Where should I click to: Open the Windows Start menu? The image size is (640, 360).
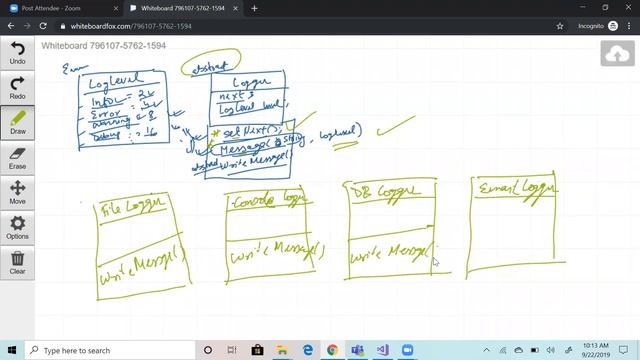[12, 350]
